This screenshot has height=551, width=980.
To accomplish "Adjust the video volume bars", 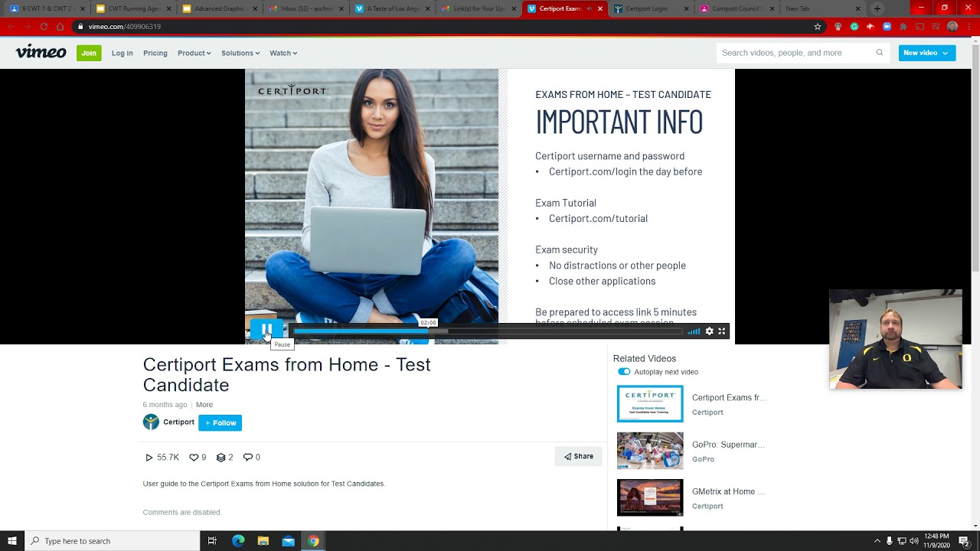I will point(694,331).
